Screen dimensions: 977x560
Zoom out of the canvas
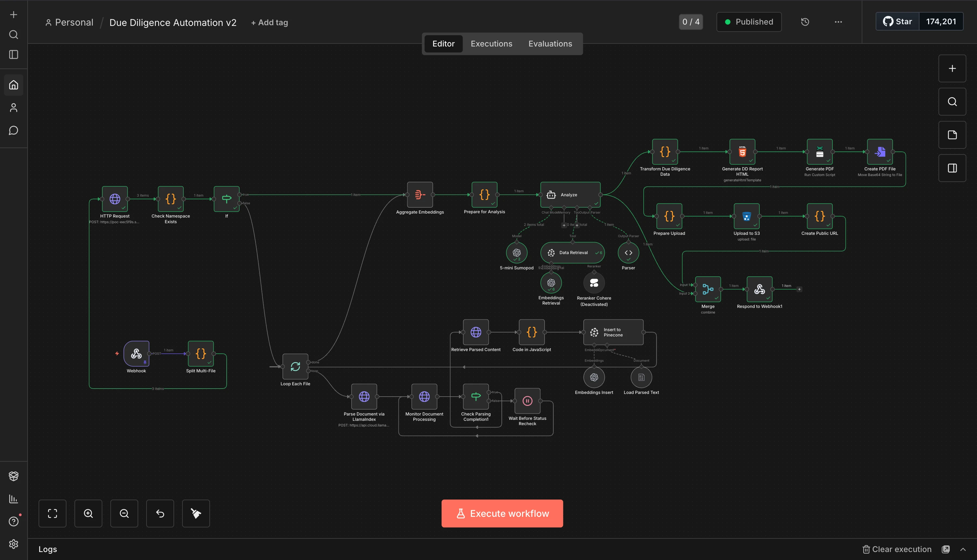[124, 513]
